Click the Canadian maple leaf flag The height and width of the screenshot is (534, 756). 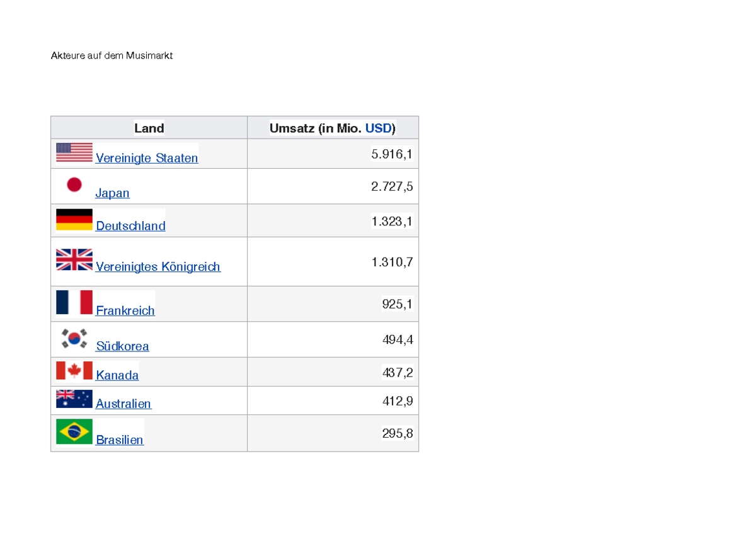coord(74,370)
